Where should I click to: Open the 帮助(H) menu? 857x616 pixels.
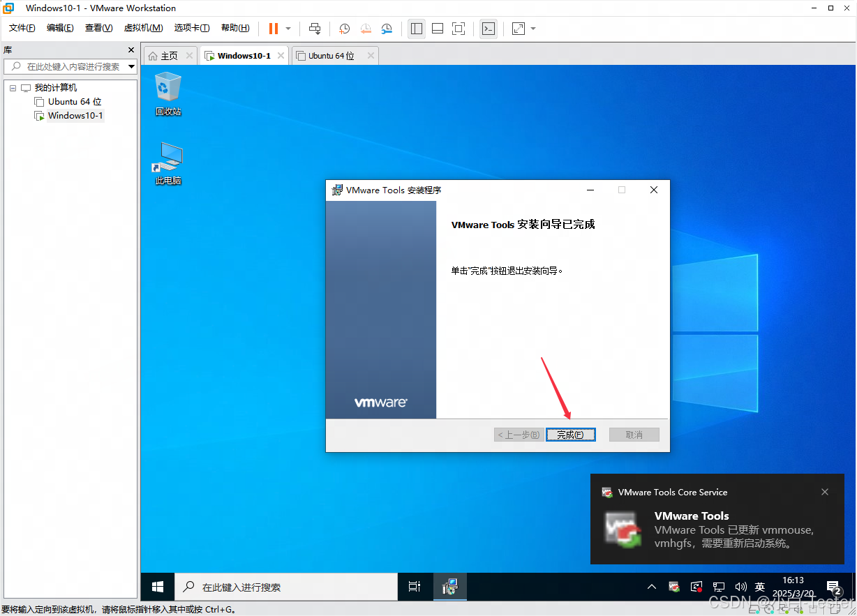235,28
